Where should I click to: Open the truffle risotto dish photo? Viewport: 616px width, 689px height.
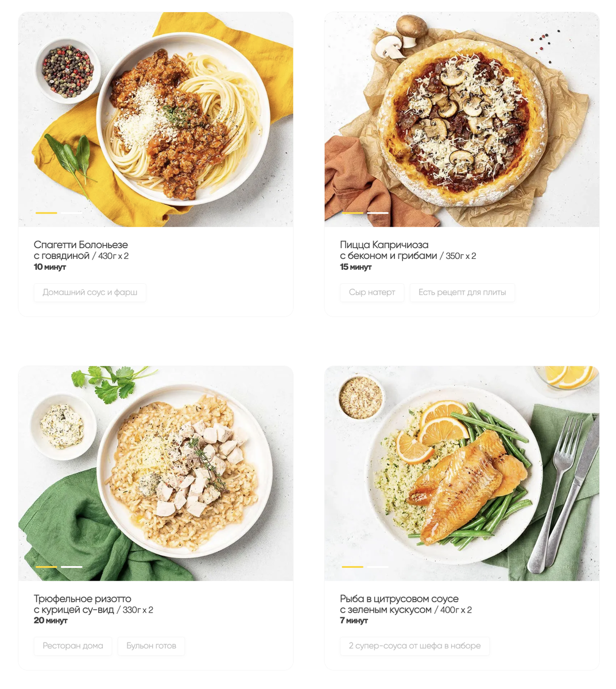coord(156,473)
